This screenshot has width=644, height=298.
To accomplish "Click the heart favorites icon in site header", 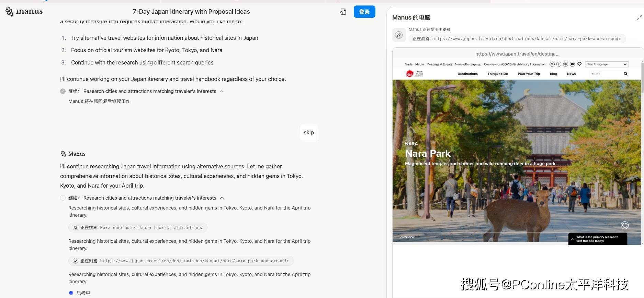I will tap(579, 64).
